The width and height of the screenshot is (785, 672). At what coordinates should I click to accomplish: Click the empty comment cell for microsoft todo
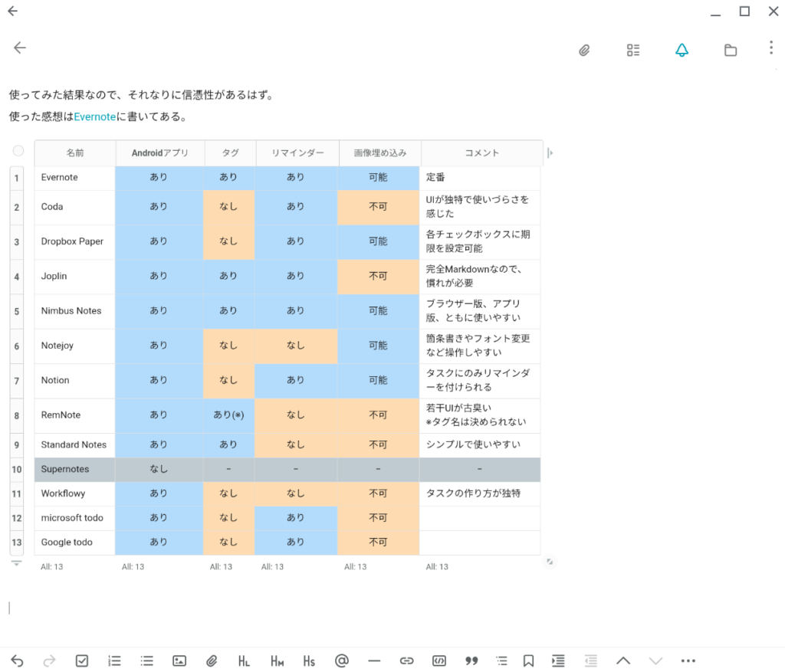pos(480,519)
